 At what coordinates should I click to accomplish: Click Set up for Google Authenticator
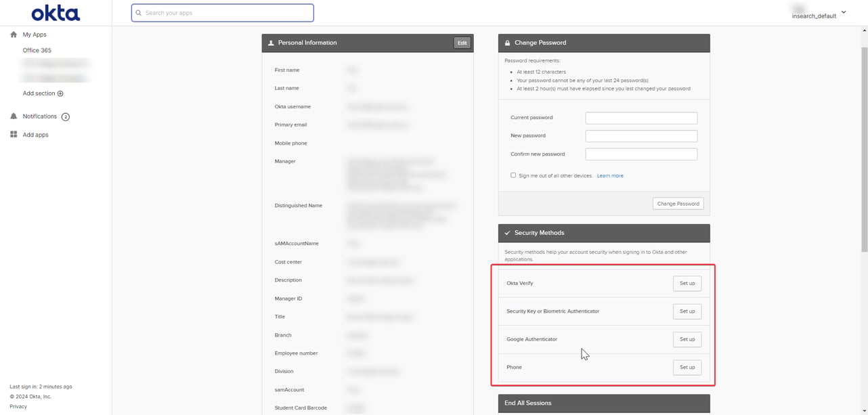coord(687,339)
